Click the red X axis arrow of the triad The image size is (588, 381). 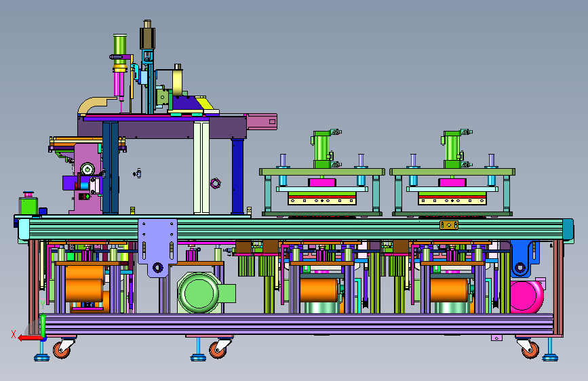pyautogui.click(x=30, y=338)
